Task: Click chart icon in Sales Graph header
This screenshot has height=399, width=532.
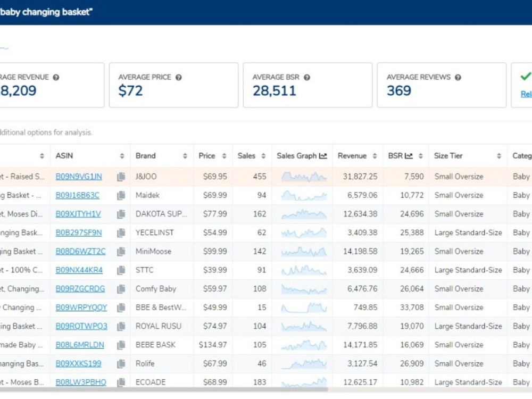Action: tap(323, 156)
